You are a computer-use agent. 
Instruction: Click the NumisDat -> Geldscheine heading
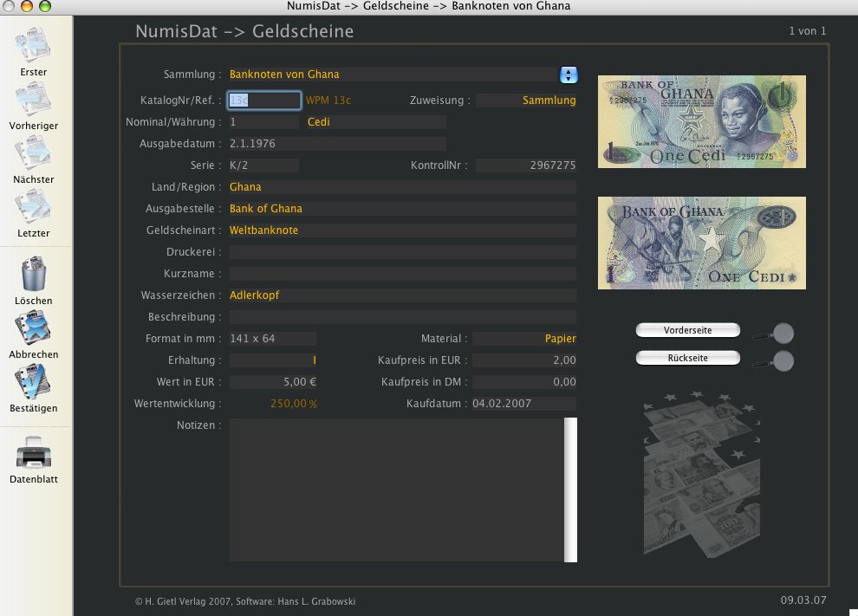point(244,31)
